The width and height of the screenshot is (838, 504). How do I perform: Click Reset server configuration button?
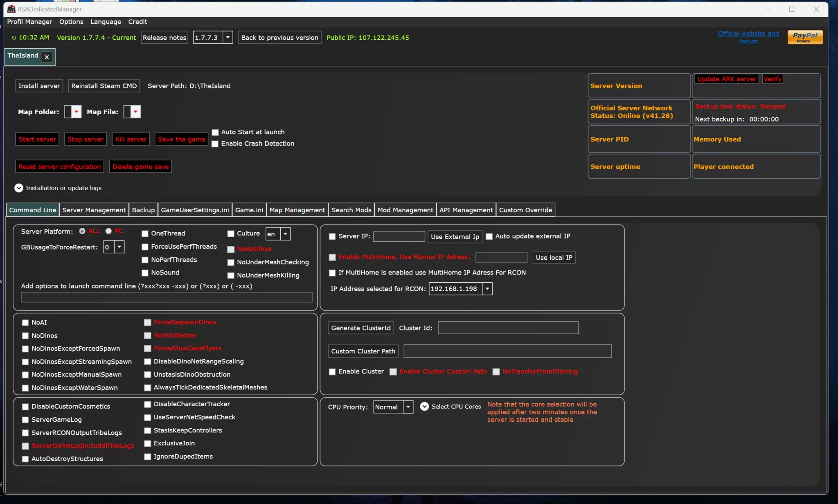(60, 167)
